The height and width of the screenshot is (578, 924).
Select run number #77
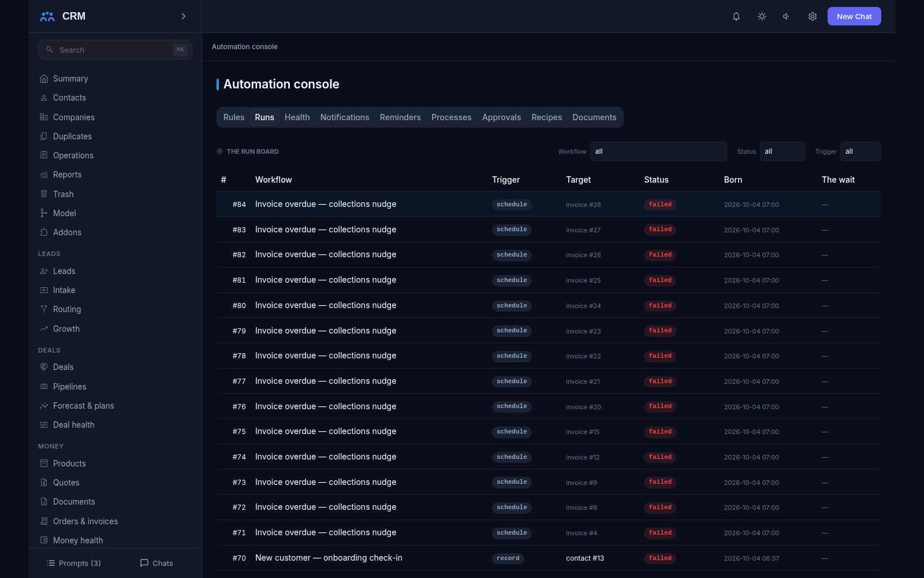coord(239,381)
